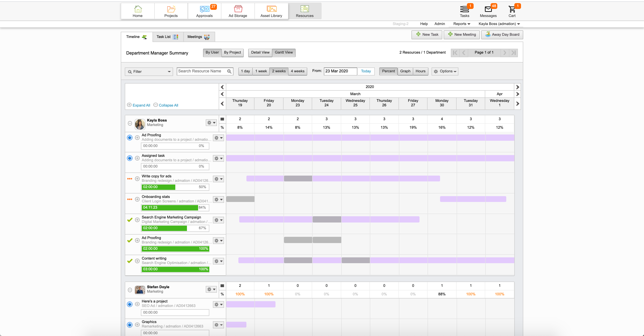Image resolution: width=644 pixels, height=336 pixels.
Task: Open the Filter dropdown
Action: tap(149, 72)
